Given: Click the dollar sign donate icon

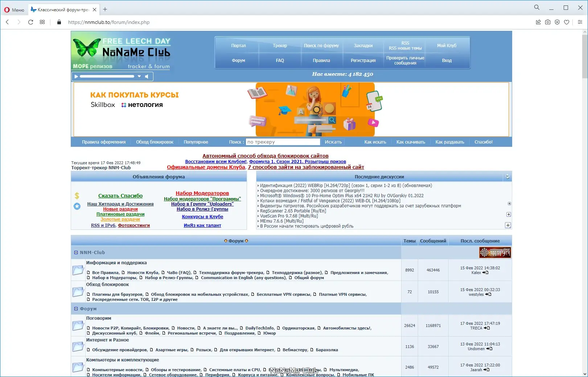Looking at the screenshot, I should pos(77,196).
